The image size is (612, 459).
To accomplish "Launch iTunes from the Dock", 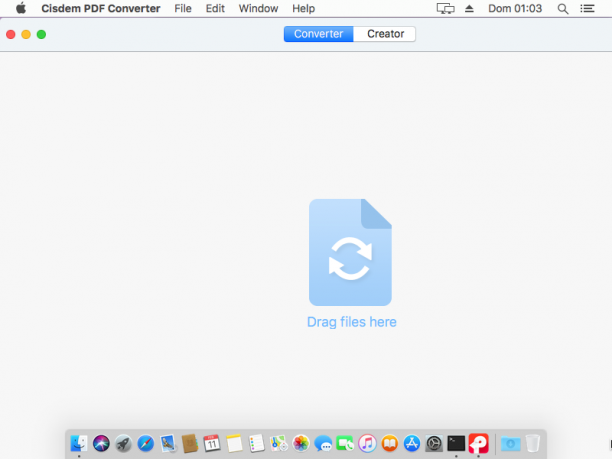I will click(367, 443).
